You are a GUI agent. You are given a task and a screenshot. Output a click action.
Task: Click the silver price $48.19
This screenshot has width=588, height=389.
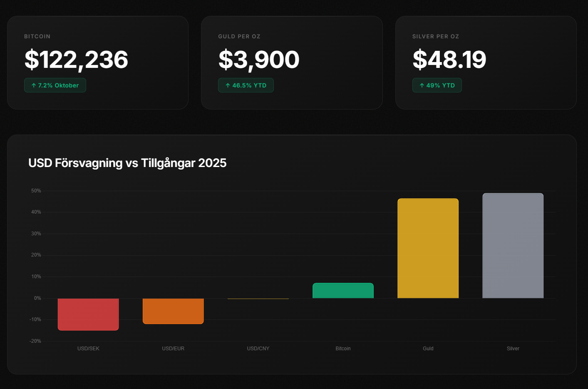point(449,60)
